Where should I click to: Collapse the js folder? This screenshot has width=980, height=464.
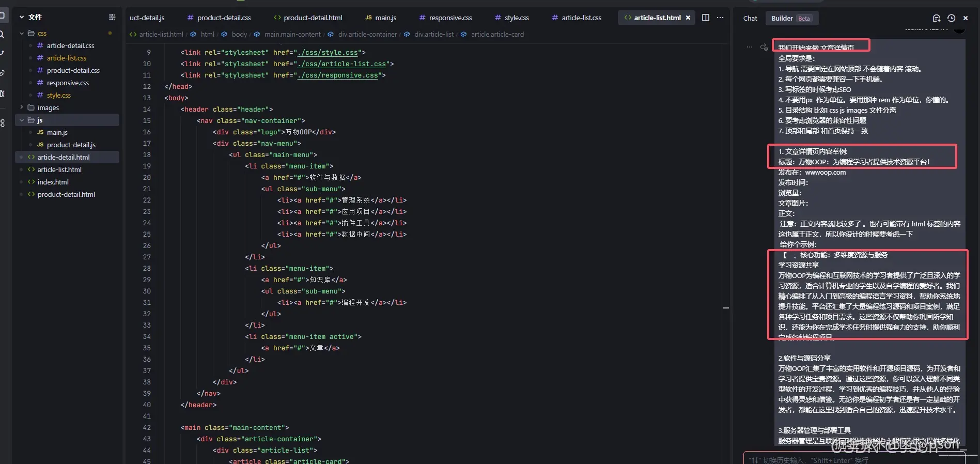pyautogui.click(x=22, y=120)
